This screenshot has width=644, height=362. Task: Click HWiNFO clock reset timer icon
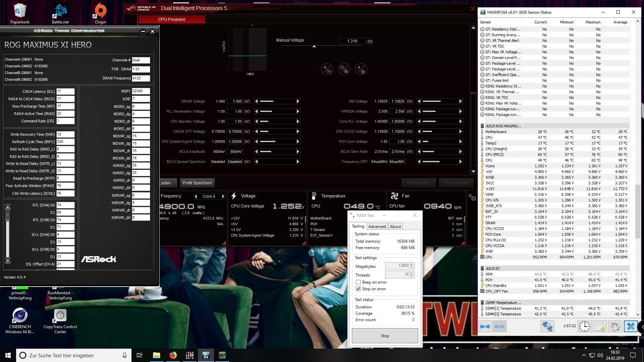(x=585, y=326)
